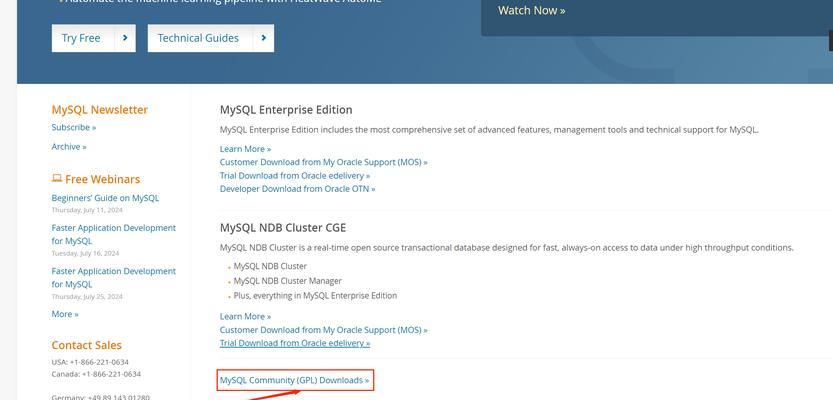Click the Free Webinars heading text
The height and width of the screenshot is (400, 833).
103,179
